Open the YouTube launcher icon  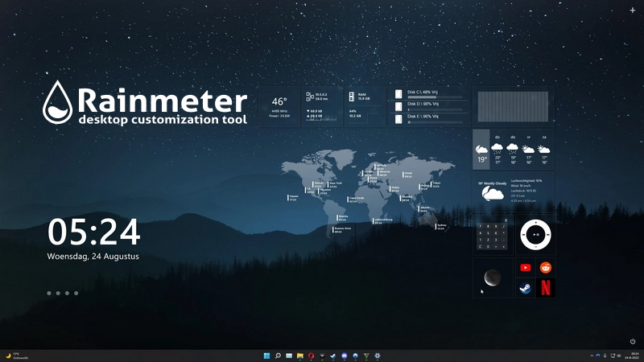(x=526, y=268)
